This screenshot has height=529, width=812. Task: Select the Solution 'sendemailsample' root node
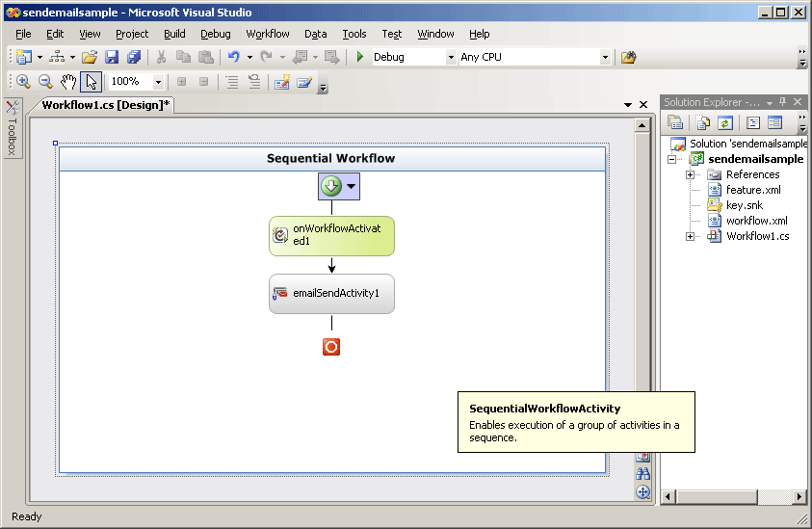tap(747, 144)
